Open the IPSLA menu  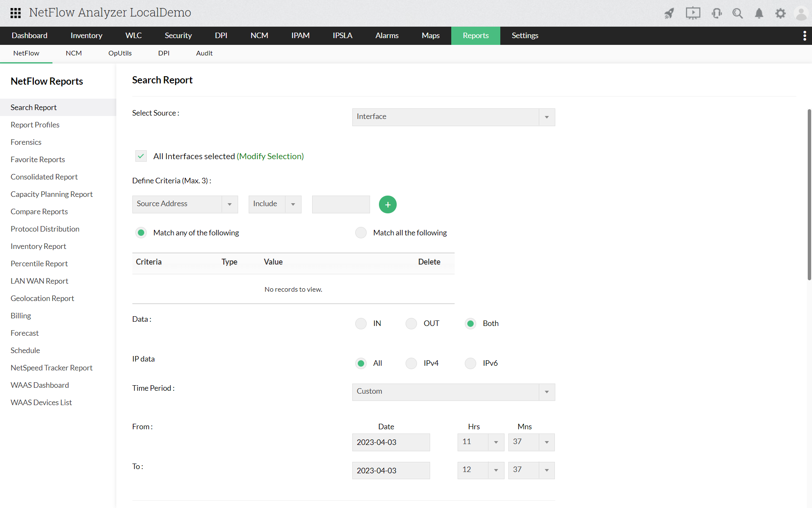(342, 36)
